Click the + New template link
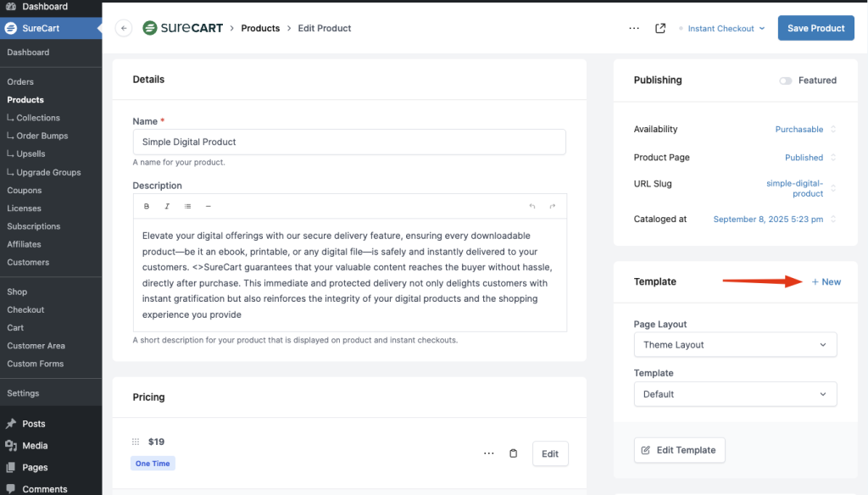 (826, 281)
